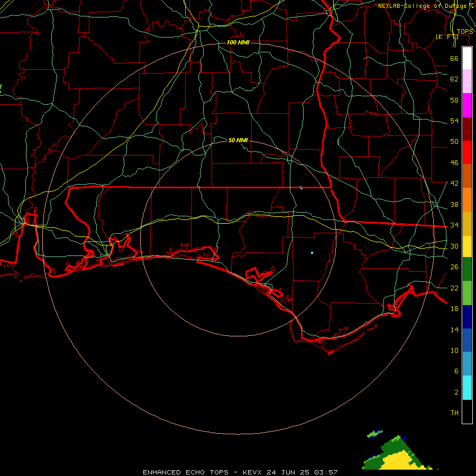
Task: Pick the dark orange legend swatch
Action: pyautogui.click(x=467, y=176)
